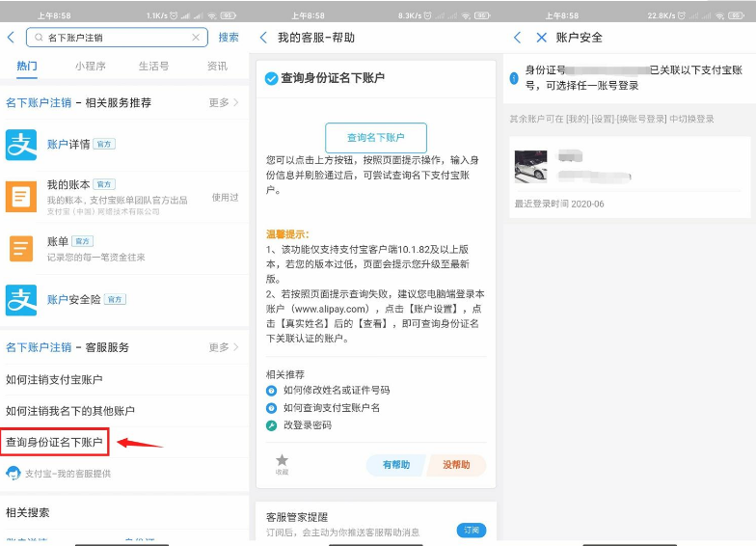Image resolution: width=756 pixels, height=546 pixels.
Task: Tap the blue info icon beside 身份证号
Action: pos(514,77)
